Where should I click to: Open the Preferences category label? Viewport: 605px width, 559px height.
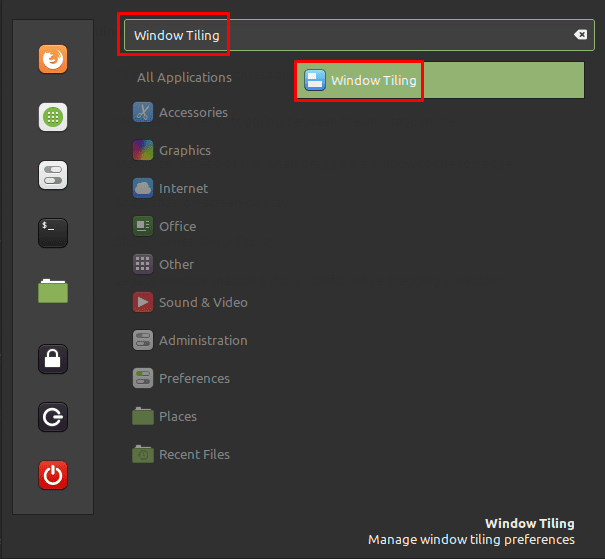coord(194,379)
